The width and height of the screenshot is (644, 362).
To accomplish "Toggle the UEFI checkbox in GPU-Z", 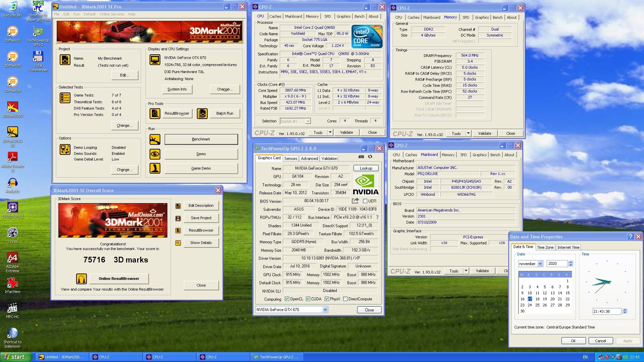I will (365, 201).
